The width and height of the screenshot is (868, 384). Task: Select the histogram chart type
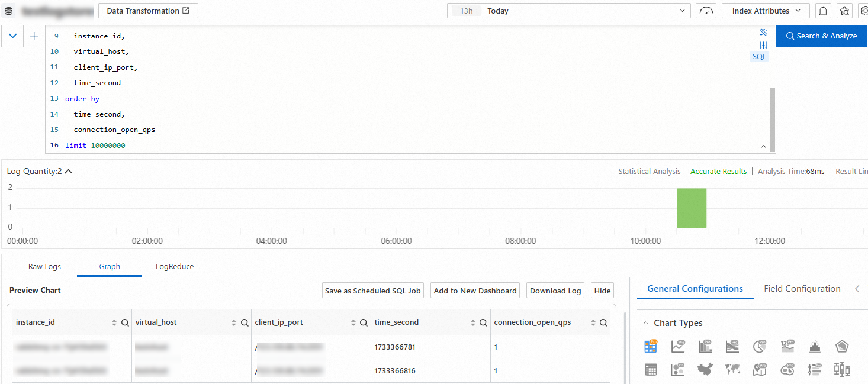(x=814, y=347)
